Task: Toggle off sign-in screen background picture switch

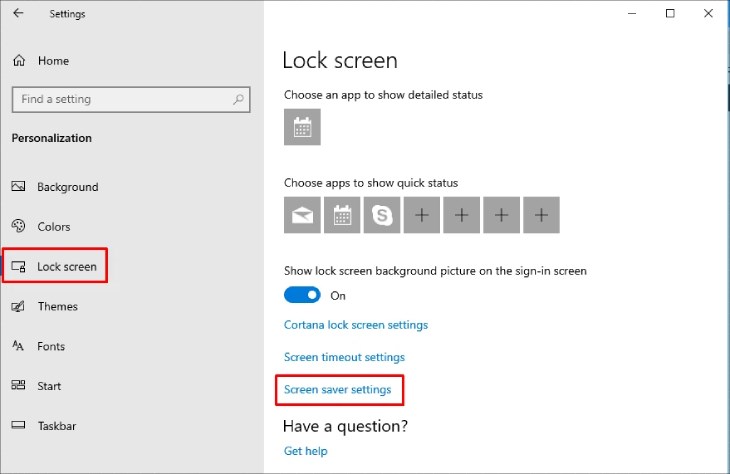Action: [x=302, y=295]
